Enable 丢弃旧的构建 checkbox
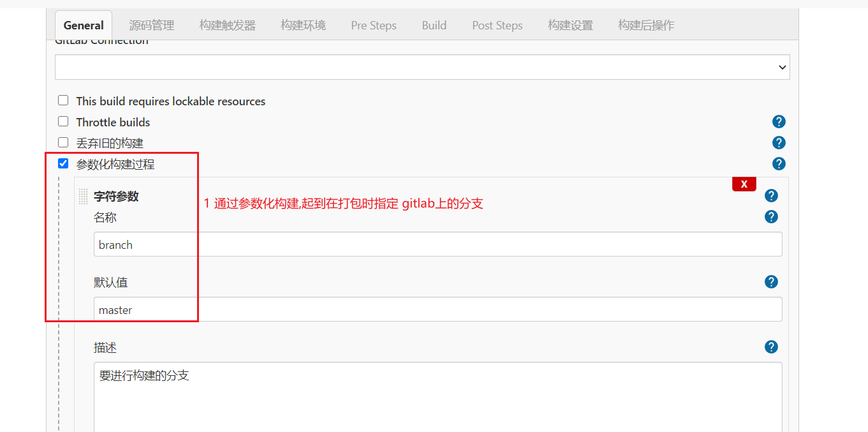This screenshot has height=432, width=868. [x=63, y=142]
